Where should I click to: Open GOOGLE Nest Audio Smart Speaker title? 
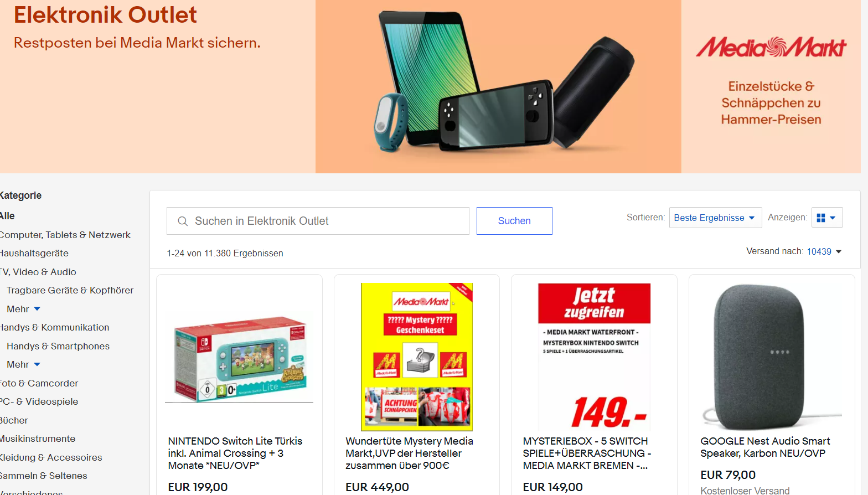765,447
